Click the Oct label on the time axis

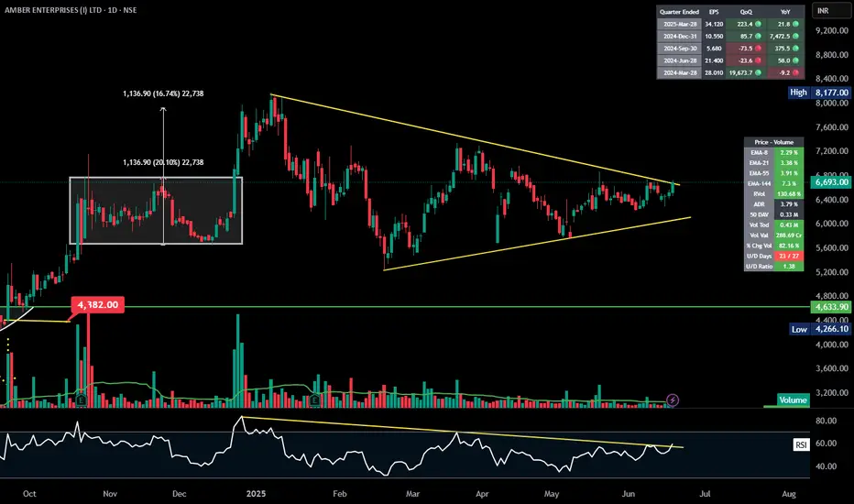point(29,494)
